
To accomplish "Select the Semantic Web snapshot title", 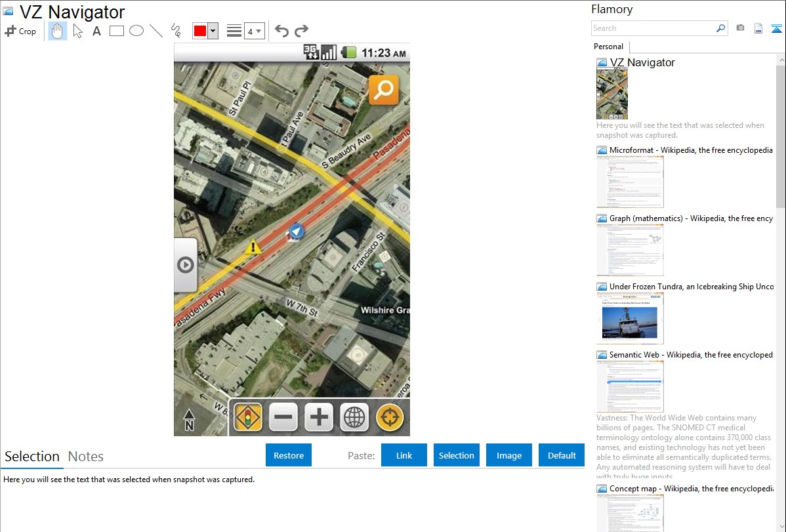I will (691, 354).
